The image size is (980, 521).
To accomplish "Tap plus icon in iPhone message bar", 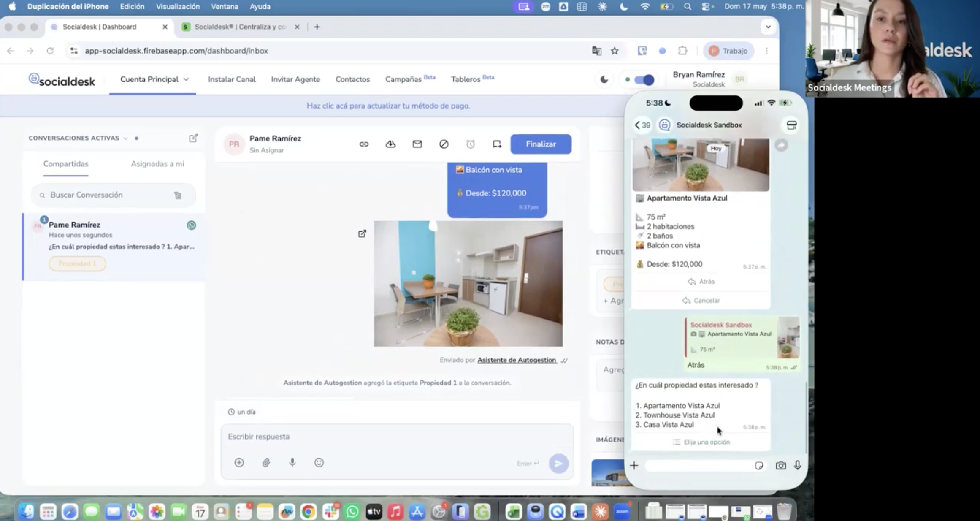I will [634, 465].
